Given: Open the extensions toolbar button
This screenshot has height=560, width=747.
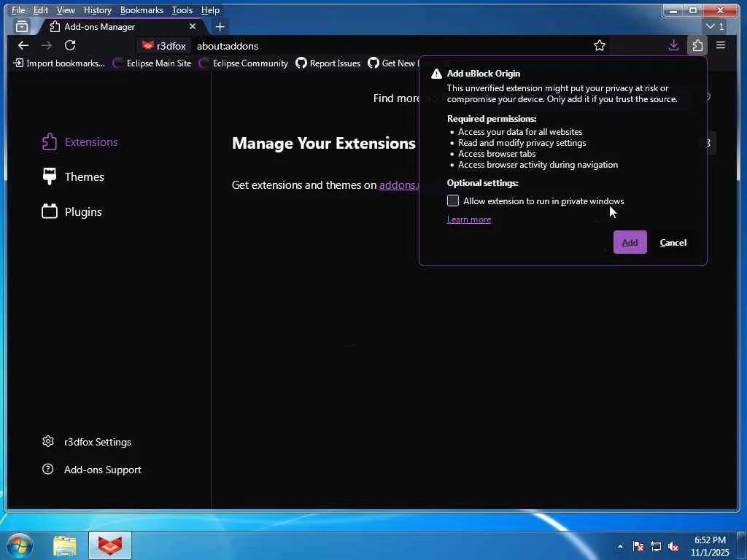Looking at the screenshot, I should [697, 45].
